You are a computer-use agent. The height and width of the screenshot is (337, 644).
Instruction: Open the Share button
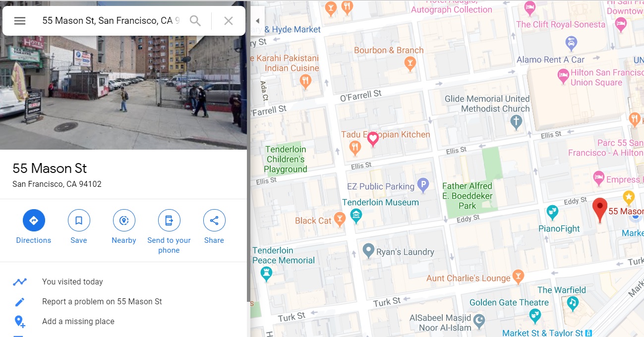[214, 221]
